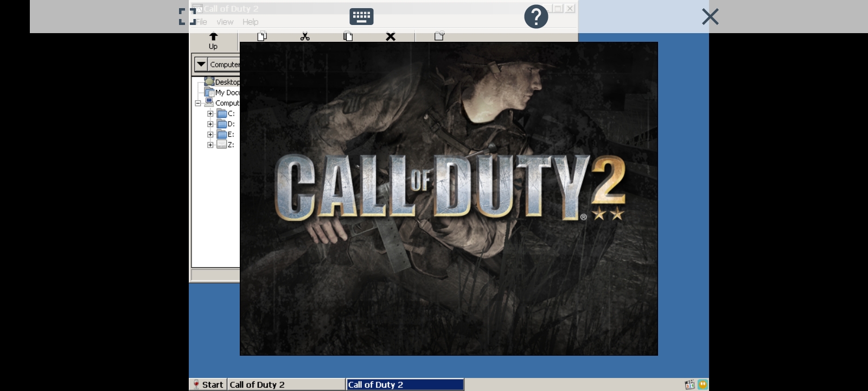The width and height of the screenshot is (868, 391).
Task: Select the D: drive label
Action: point(231,124)
